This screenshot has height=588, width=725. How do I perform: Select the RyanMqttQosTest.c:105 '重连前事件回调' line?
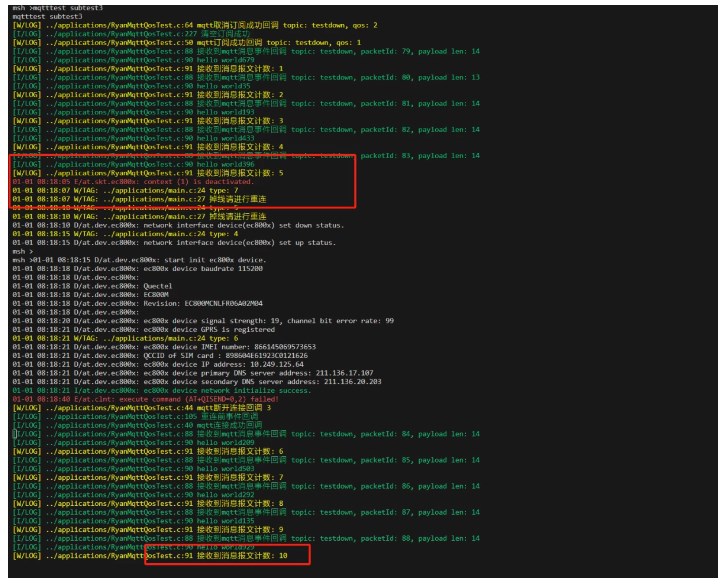(x=135, y=417)
